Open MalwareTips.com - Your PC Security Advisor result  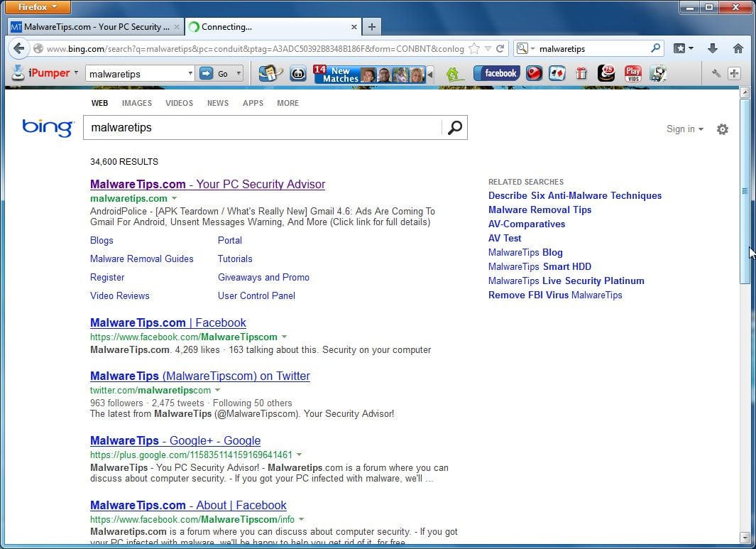207,184
